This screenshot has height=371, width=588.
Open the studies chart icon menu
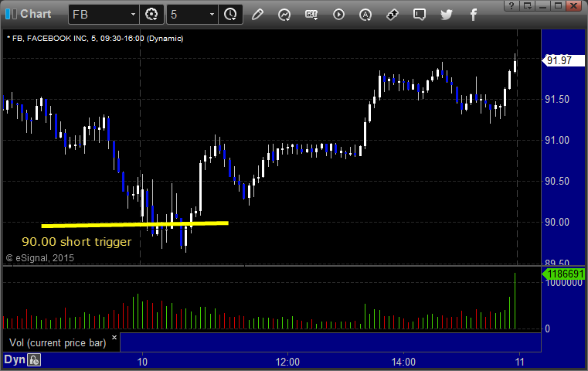click(x=284, y=15)
